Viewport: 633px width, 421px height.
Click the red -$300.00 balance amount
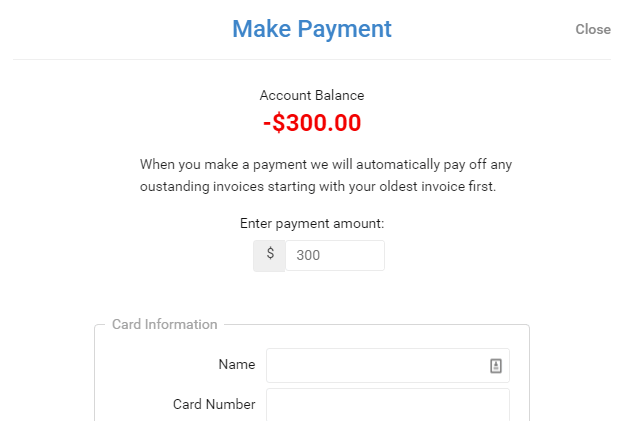pyautogui.click(x=312, y=122)
